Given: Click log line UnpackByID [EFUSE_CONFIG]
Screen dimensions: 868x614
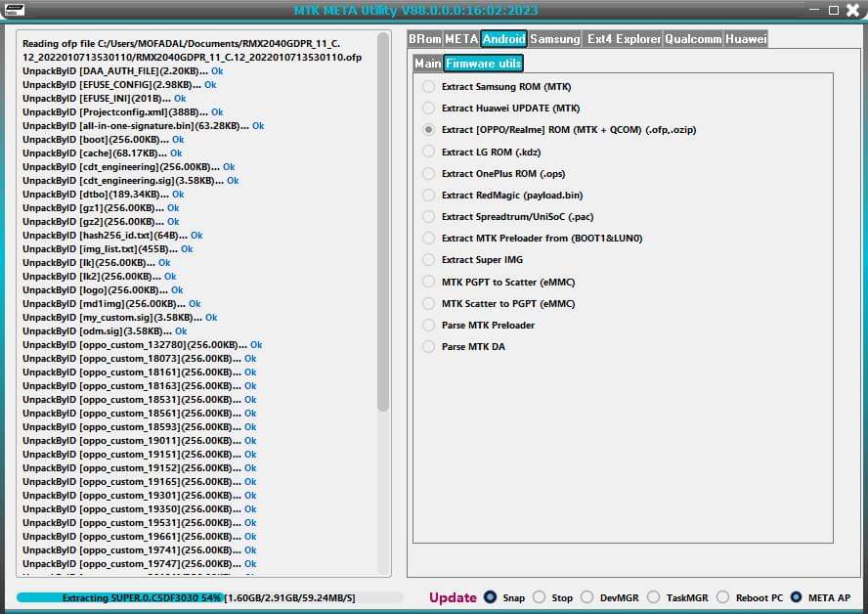Looking at the screenshot, I should (x=119, y=85).
